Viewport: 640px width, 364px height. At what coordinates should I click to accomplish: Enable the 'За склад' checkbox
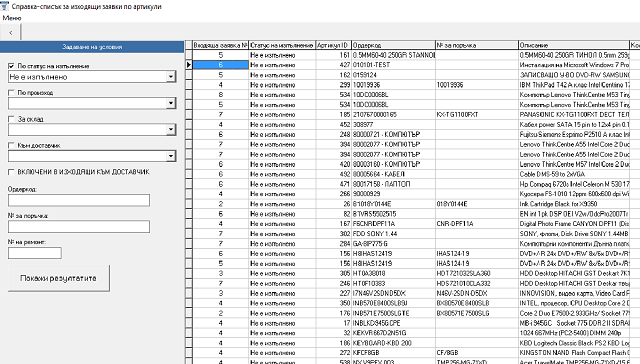click(x=11, y=119)
